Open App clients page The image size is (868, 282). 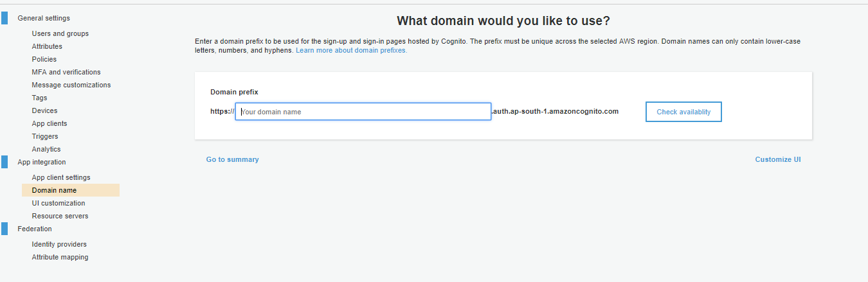(x=50, y=123)
